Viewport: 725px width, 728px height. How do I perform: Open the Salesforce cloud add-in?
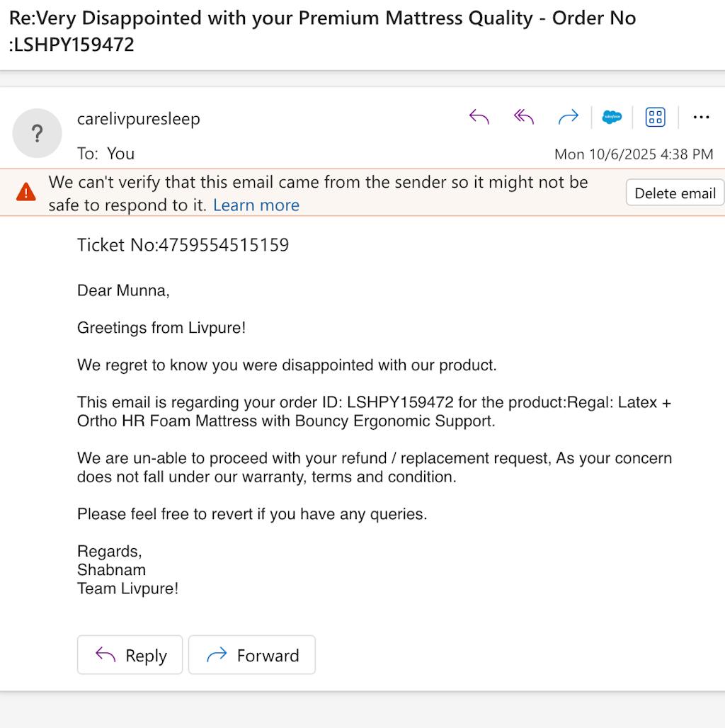tap(612, 118)
